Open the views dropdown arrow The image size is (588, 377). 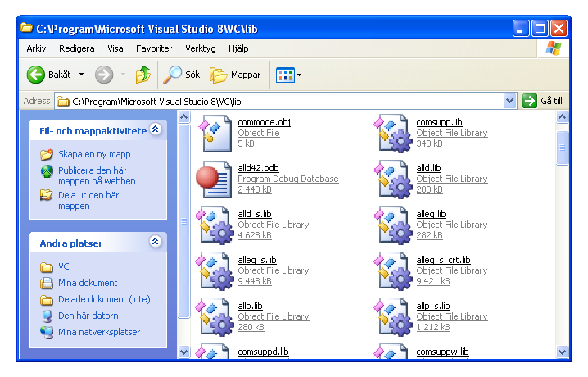tap(299, 75)
